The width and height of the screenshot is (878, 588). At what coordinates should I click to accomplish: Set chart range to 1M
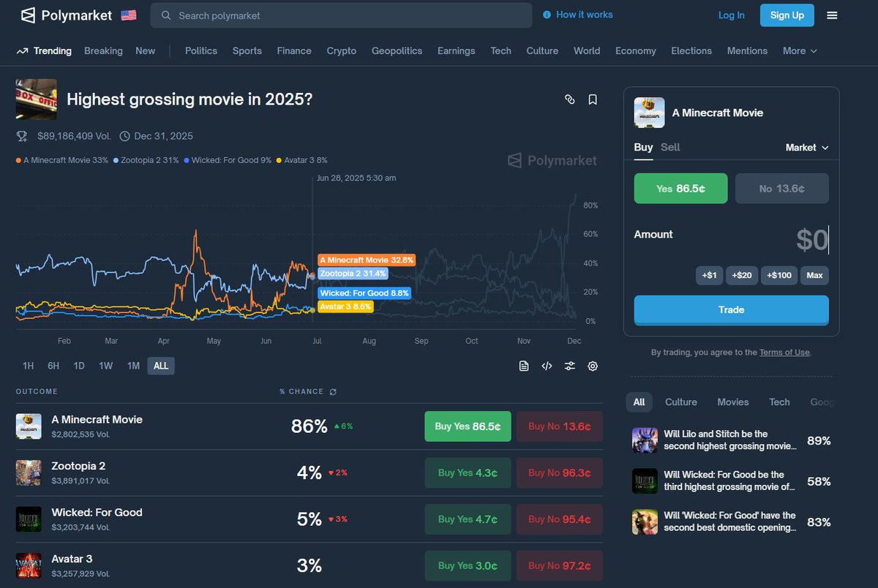tap(133, 366)
